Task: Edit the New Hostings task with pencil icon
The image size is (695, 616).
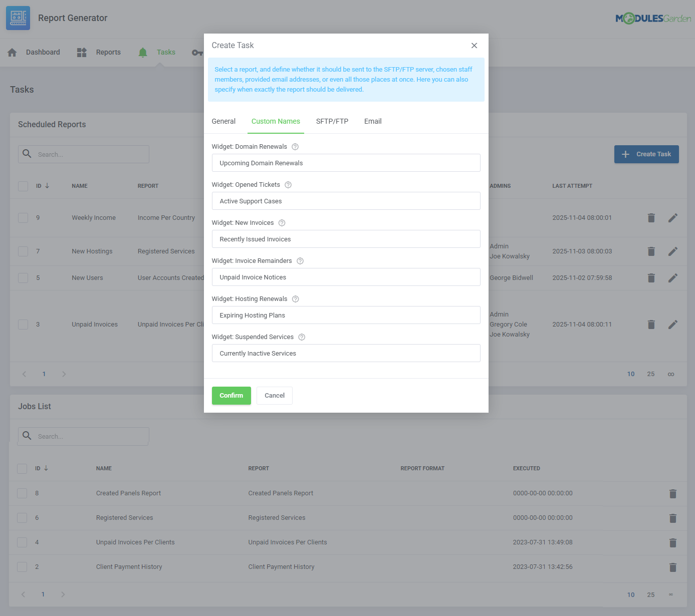Action: (x=672, y=251)
